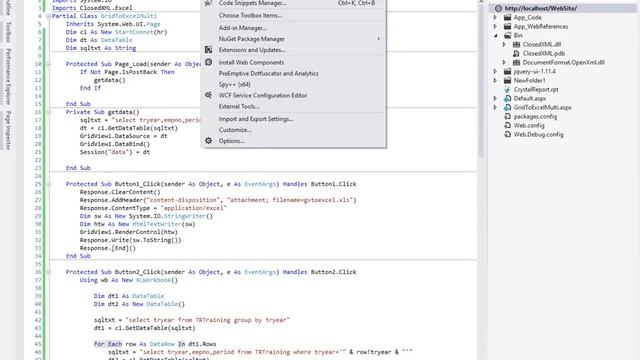The width and height of the screenshot is (640, 360).
Task: Select the Bin folder icon
Action: tap(507, 36)
